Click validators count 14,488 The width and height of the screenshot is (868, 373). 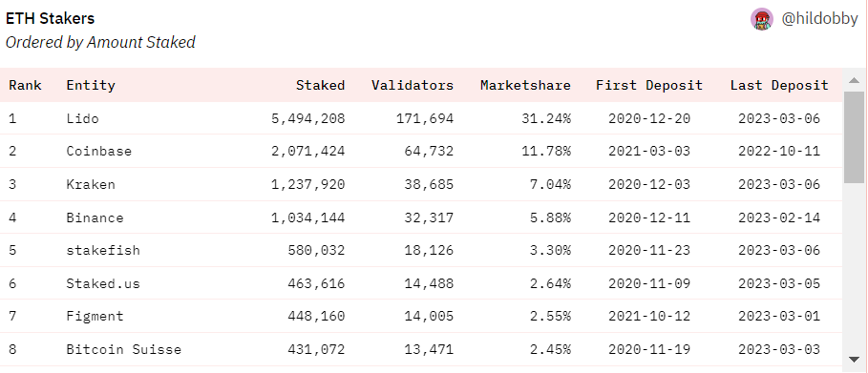429,284
